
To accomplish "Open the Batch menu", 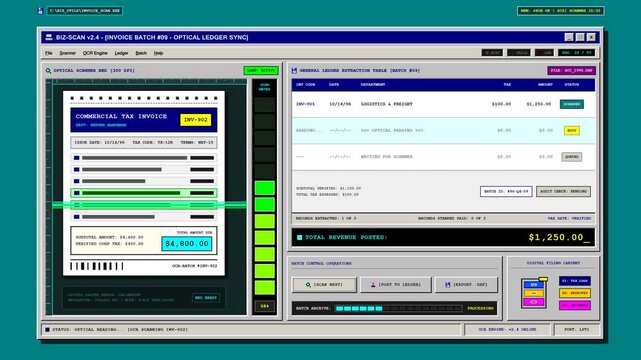I will 141,53.
